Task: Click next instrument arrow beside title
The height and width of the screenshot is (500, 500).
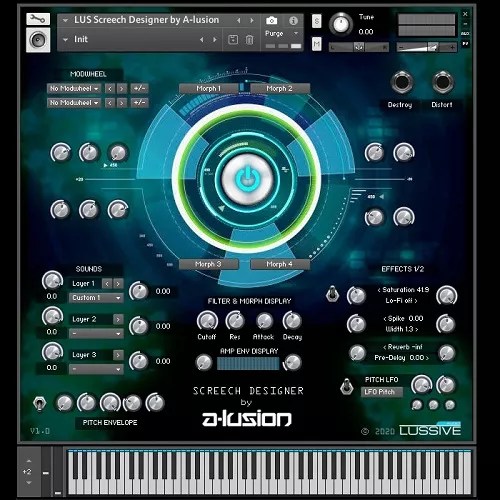Action: point(252,21)
